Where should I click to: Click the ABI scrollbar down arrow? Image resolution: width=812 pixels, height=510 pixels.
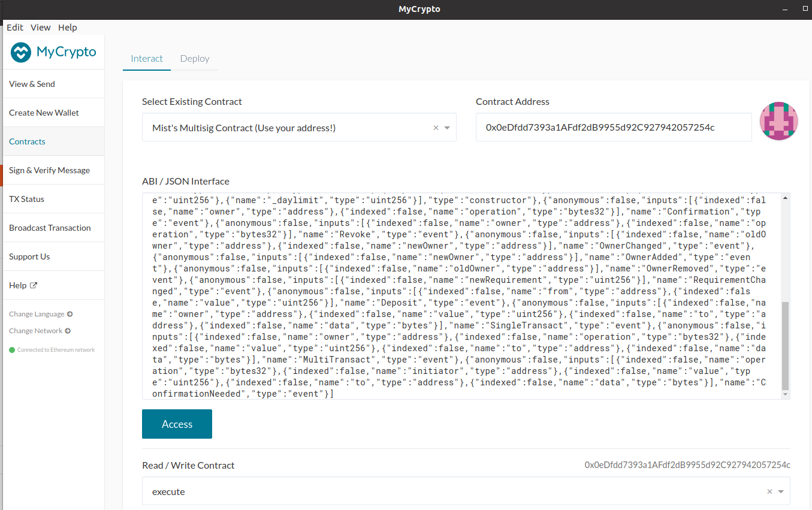coord(786,394)
